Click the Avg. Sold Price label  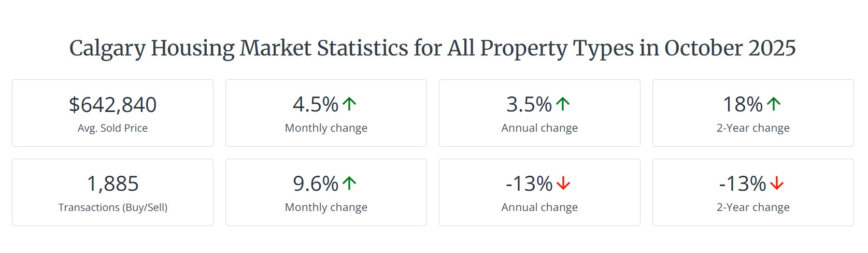coord(112,128)
